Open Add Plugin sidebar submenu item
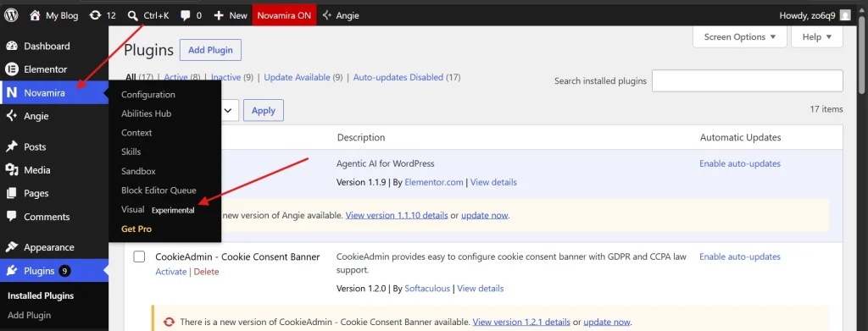This screenshot has width=868, height=331. point(30,315)
